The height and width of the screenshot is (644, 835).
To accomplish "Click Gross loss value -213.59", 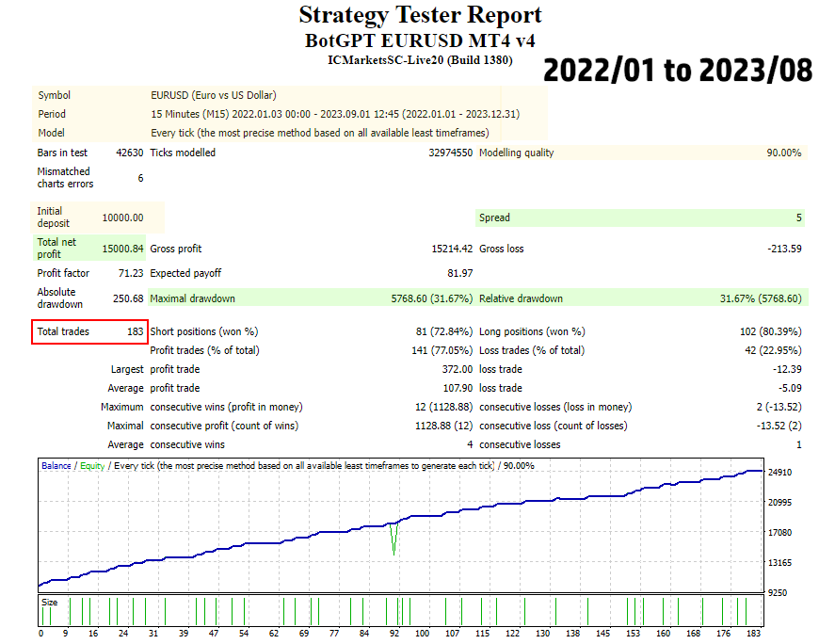I will (x=784, y=249).
